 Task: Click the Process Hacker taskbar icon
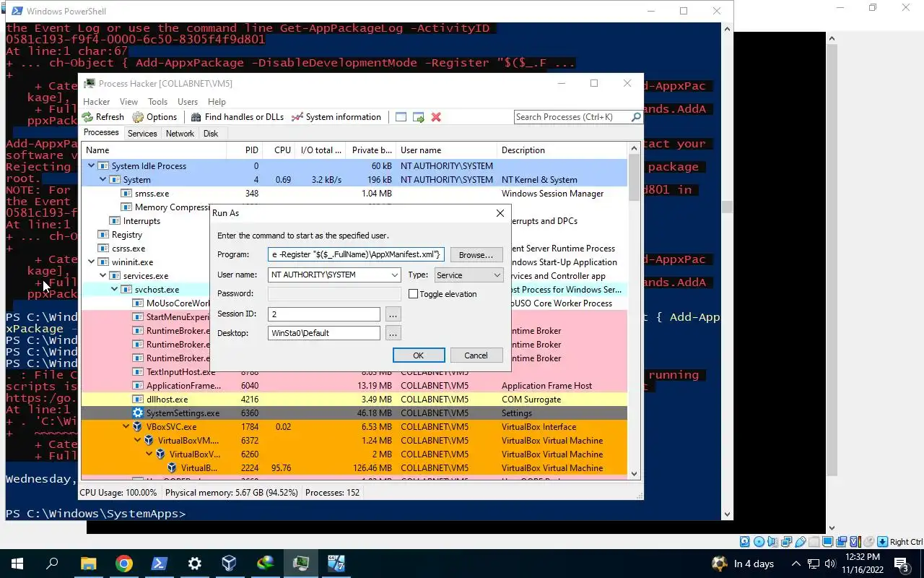[301, 564]
